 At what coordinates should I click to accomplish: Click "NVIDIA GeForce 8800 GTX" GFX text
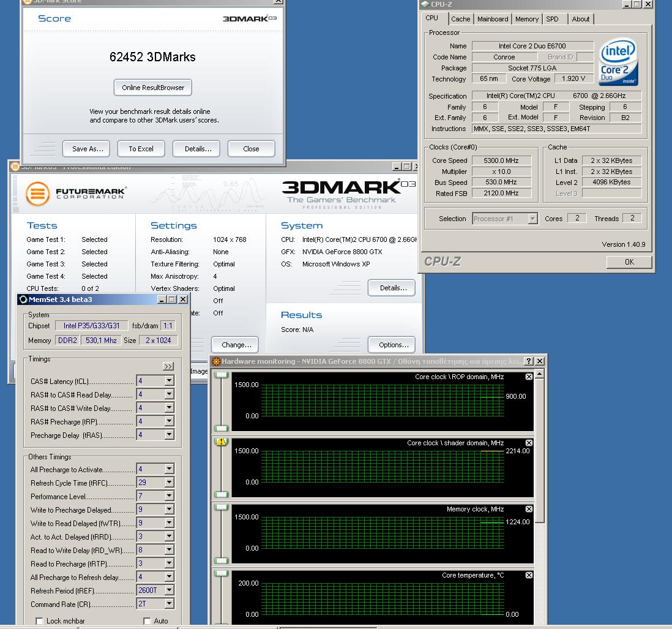coord(342,252)
